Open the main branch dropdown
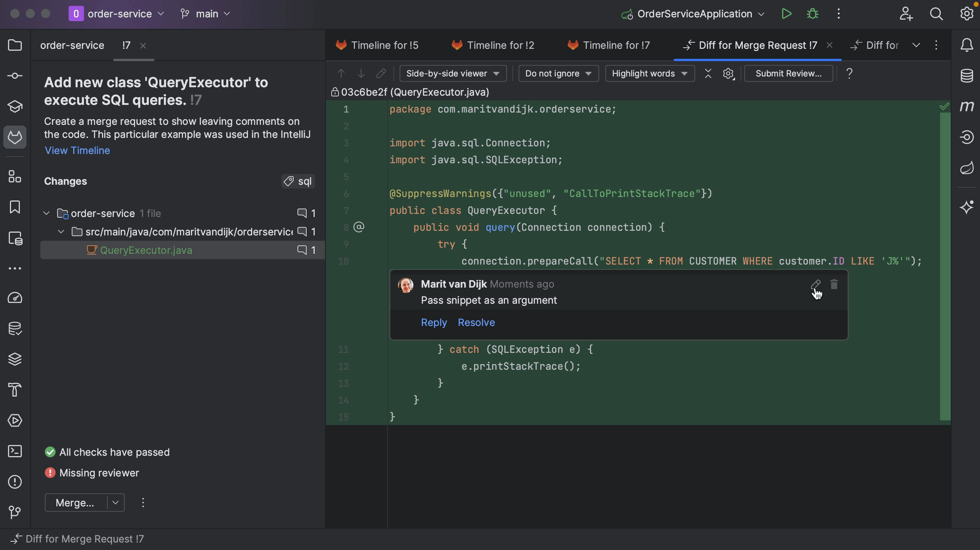 205,14
